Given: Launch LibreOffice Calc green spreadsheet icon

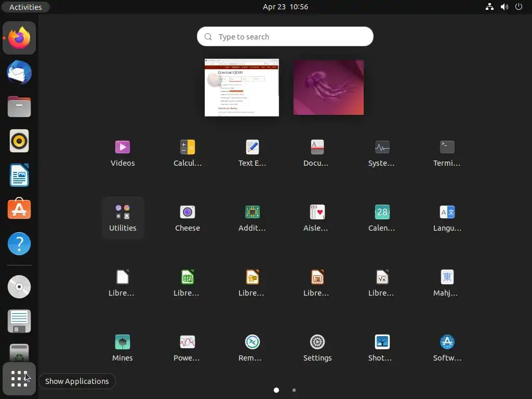Looking at the screenshot, I should (x=187, y=283).
